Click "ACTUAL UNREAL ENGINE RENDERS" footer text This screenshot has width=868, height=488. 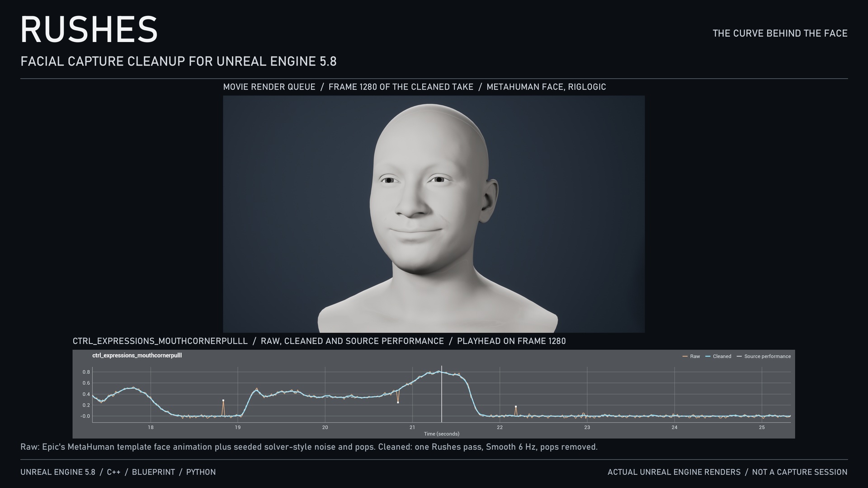coord(674,472)
